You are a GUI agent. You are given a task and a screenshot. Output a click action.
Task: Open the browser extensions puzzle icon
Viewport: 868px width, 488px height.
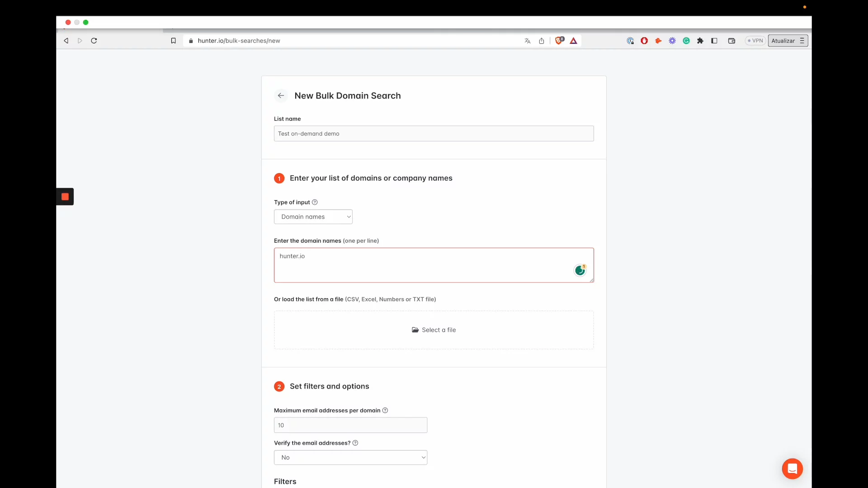[x=701, y=41]
